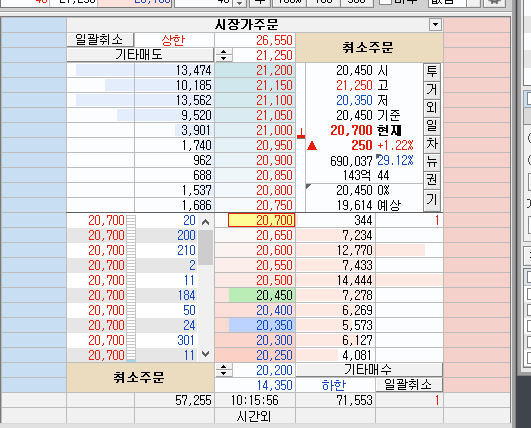Click the 10:15:56 time cell
531x428 pixels.
coord(255,400)
